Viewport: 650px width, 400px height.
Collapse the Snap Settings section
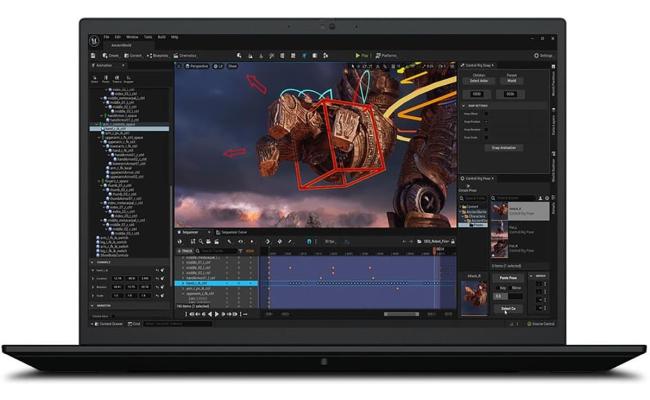[464, 106]
